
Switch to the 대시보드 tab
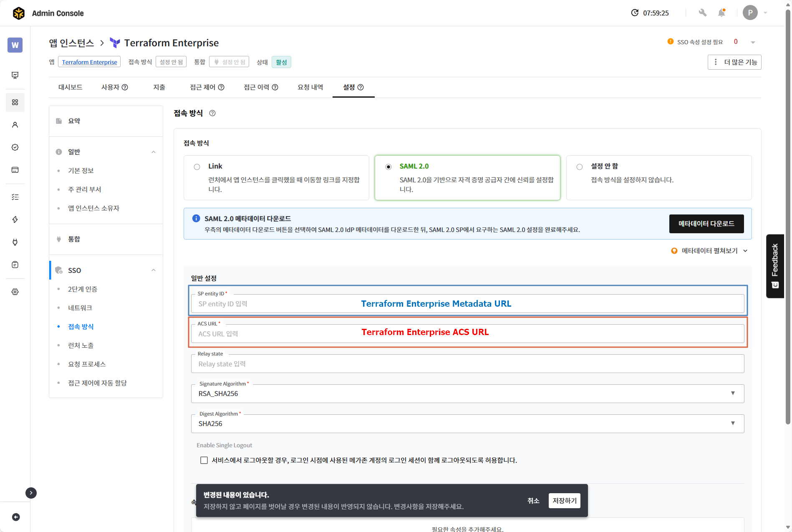coord(70,87)
